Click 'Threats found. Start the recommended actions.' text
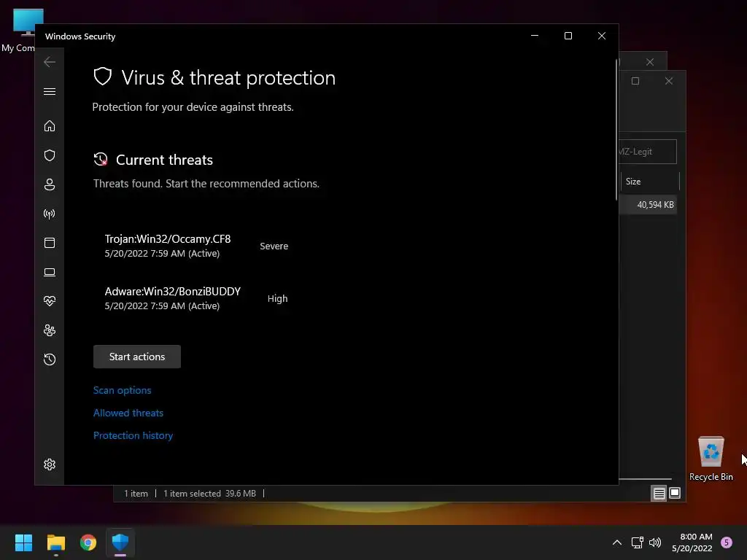This screenshot has width=747, height=560. click(206, 184)
